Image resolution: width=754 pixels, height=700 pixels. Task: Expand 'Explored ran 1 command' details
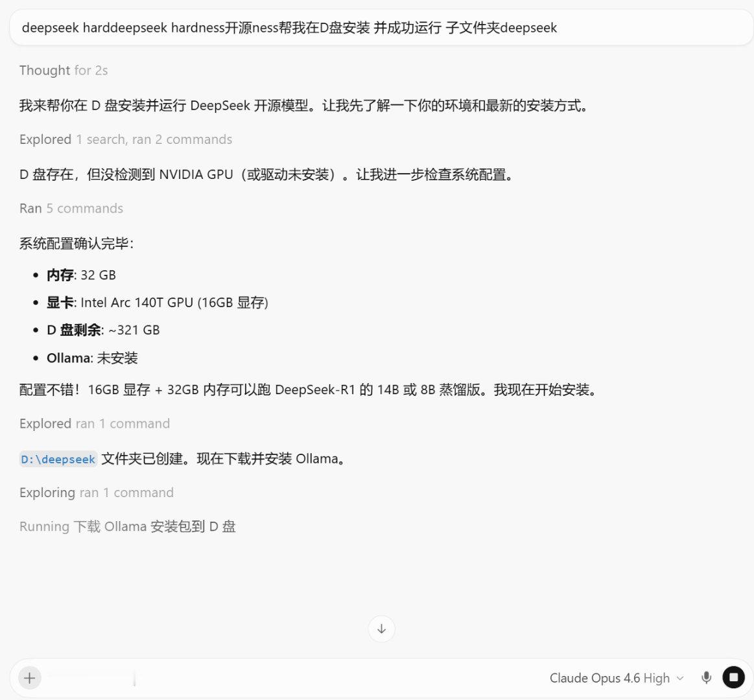(94, 423)
